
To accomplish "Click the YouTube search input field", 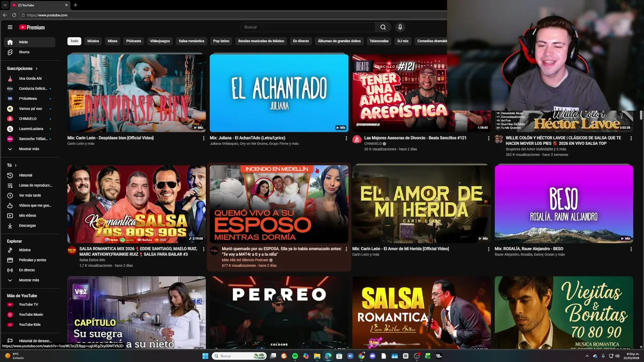I will [x=307, y=27].
